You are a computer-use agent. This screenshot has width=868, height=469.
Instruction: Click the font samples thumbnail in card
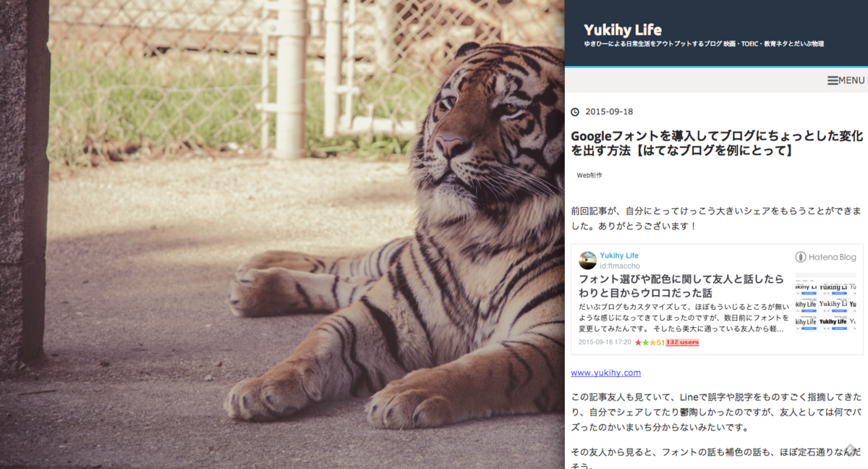tap(825, 303)
